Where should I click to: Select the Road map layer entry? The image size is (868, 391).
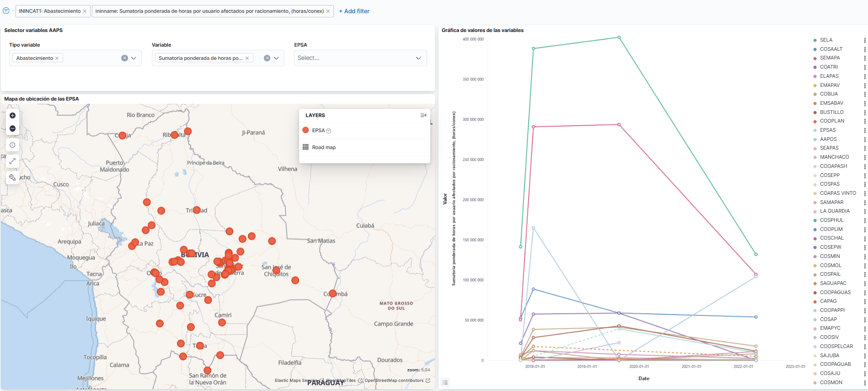(x=324, y=147)
